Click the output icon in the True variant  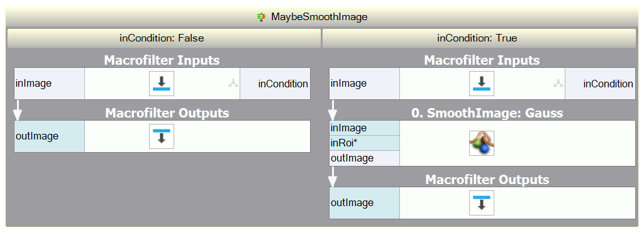482,203
